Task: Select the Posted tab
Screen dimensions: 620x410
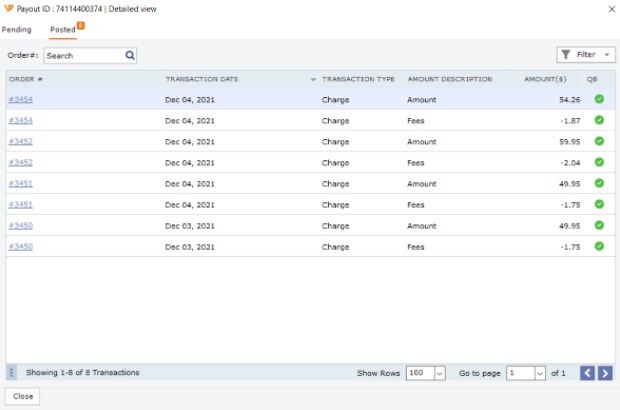Action: coord(63,30)
